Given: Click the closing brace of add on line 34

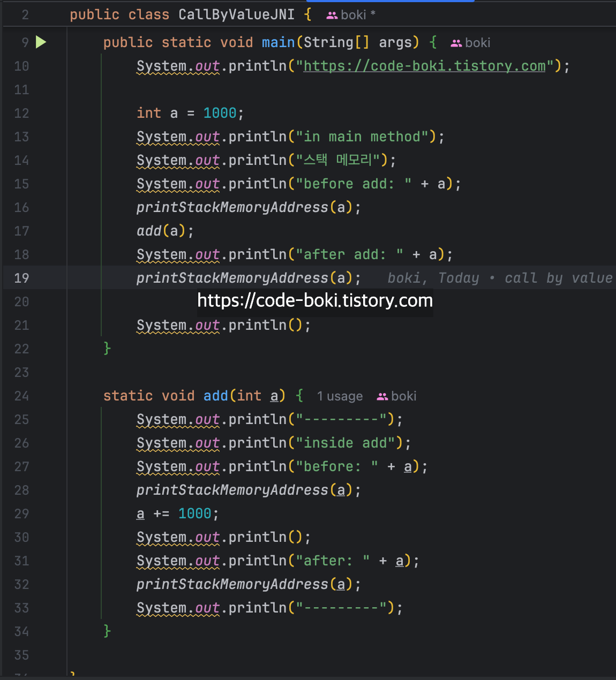Looking at the screenshot, I should point(107,631).
